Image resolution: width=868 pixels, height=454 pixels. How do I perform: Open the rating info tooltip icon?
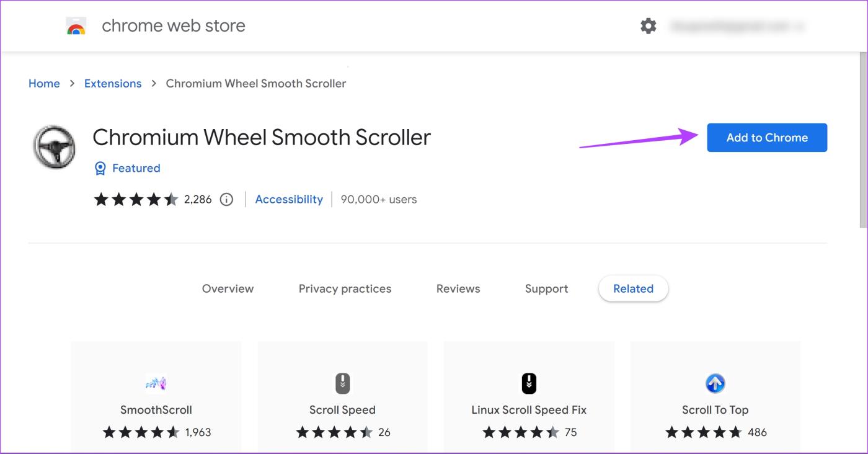coord(226,199)
